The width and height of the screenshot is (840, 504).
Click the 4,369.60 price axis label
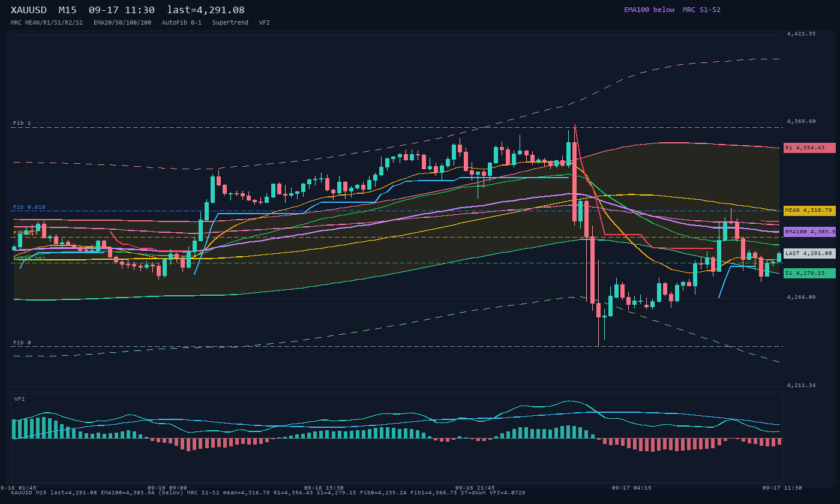[x=801, y=121]
